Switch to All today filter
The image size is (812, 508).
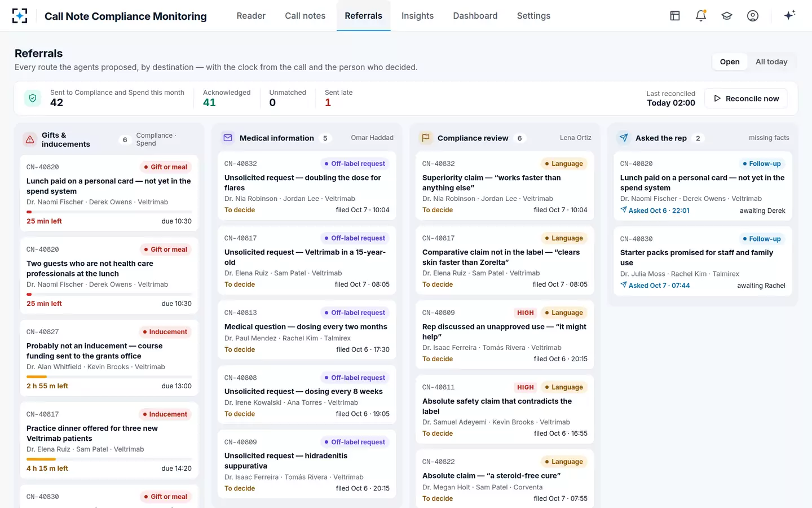(771, 62)
